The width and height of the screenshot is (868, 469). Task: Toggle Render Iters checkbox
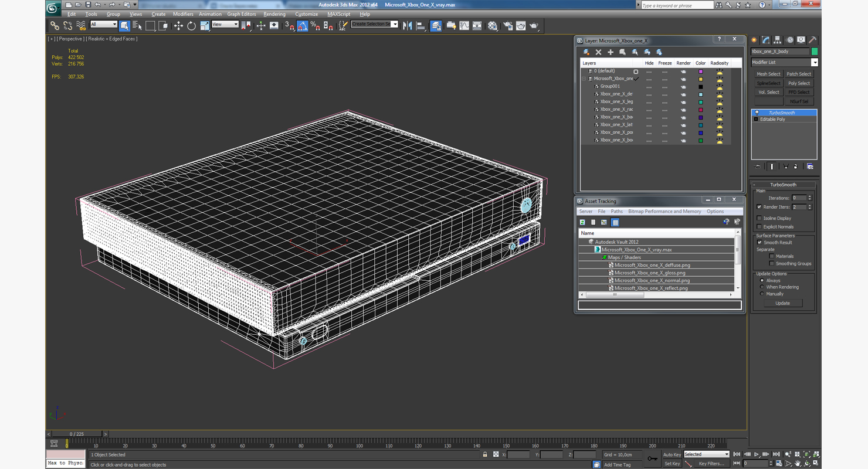point(759,207)
